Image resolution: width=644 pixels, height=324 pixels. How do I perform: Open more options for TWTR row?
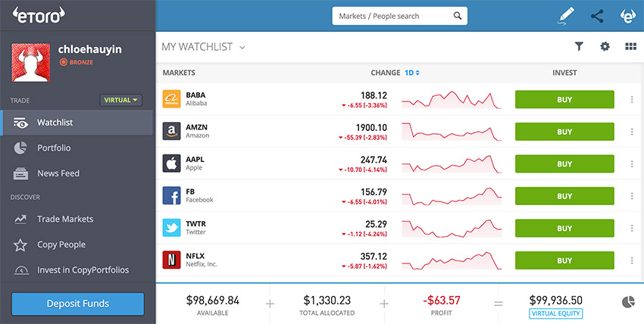[x=632, y=228]
